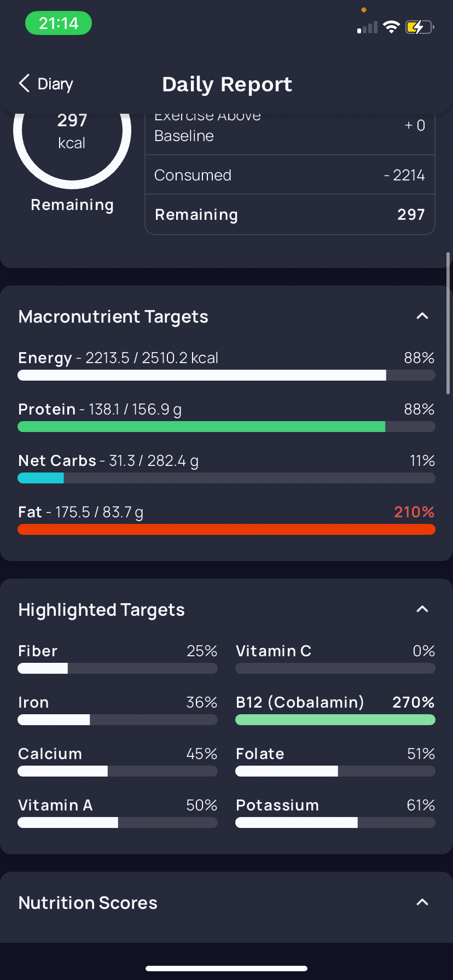Open the Potassium target details
The image size is (453, 980).
tap(335, 813)
